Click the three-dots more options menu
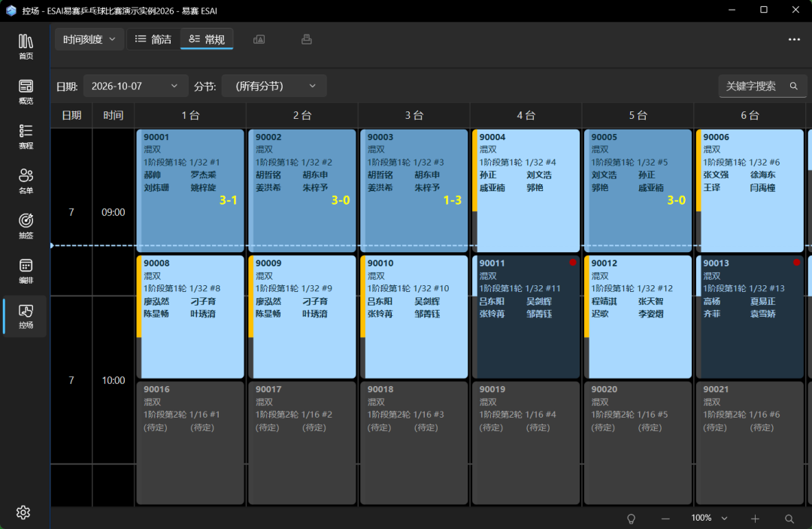This screenshot has height=529, width=812. click(x=794, y=39)
